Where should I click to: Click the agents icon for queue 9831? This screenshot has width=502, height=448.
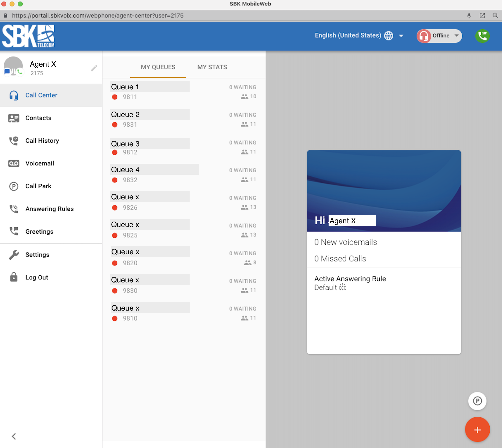[244, 124]
